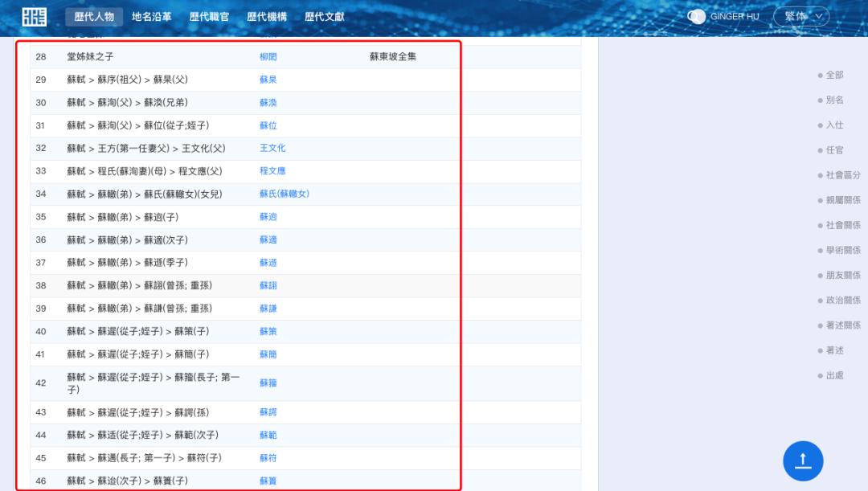
Task: Jump to 別名 section in the side index
Action: click(x=835, y=100)
